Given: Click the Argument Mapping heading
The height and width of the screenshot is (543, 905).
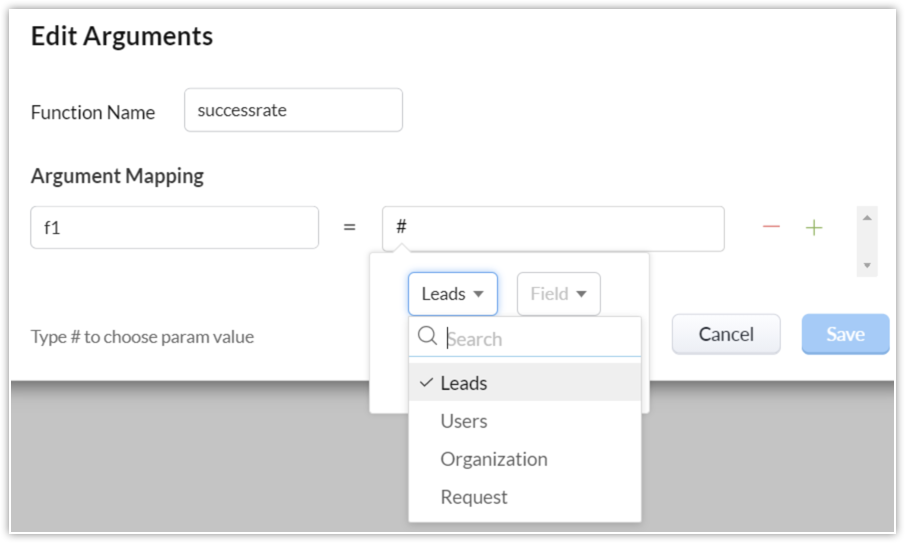Looking at the screenshot, I should 117,176.
